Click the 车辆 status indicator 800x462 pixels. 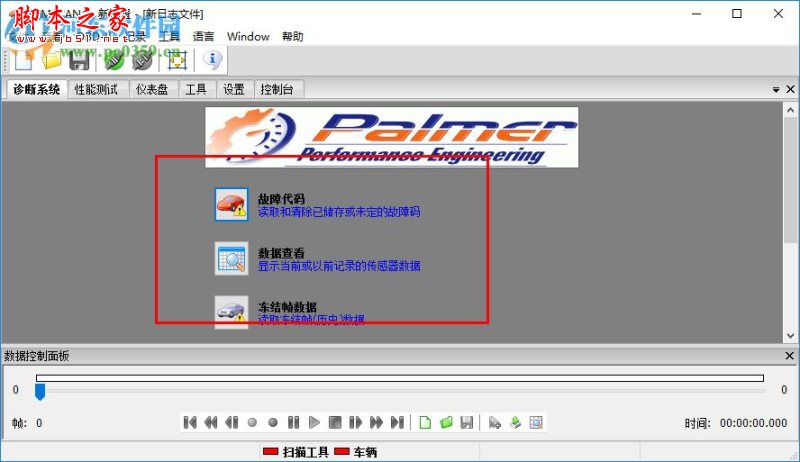(356, 452)
